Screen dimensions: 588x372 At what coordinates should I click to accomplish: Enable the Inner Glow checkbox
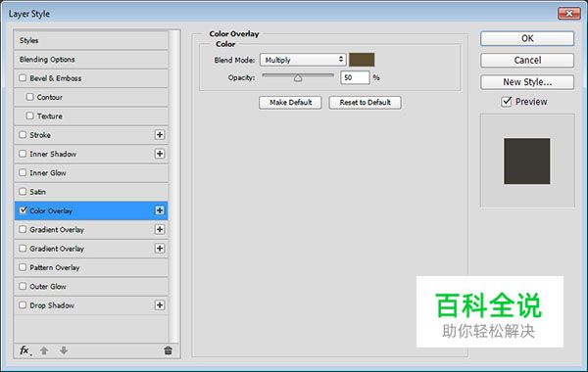[x=23, y=172]
